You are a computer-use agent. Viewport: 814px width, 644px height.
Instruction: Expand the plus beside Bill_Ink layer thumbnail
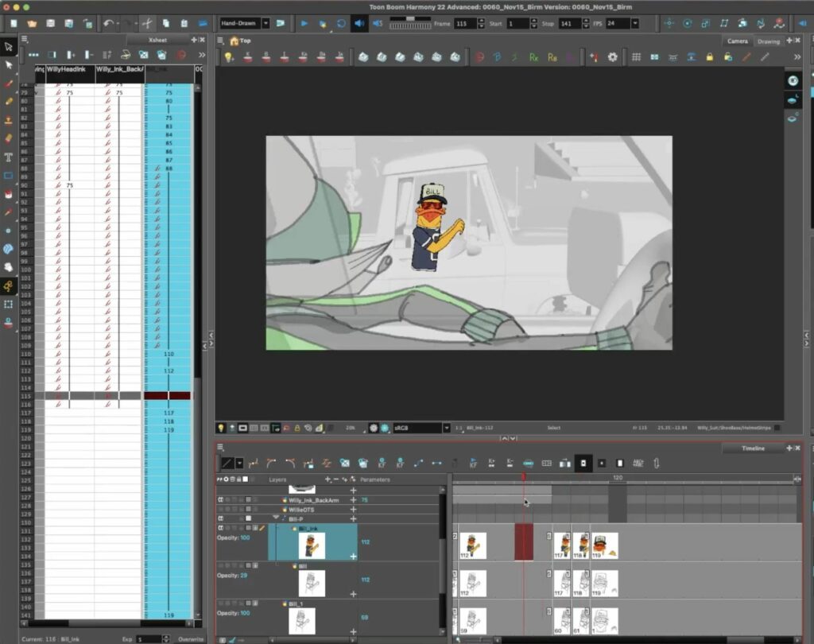click(x=353, y=557)
